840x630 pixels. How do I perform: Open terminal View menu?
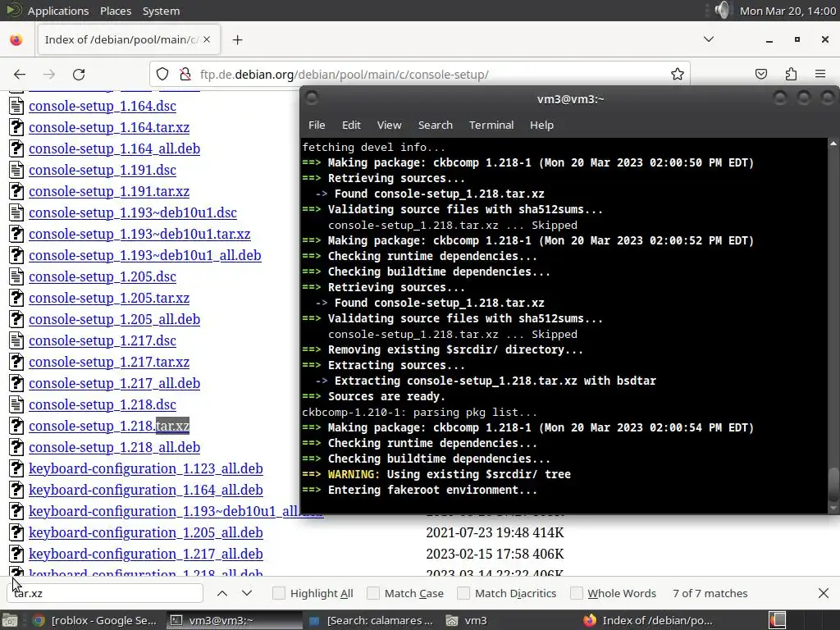[389, 125]
